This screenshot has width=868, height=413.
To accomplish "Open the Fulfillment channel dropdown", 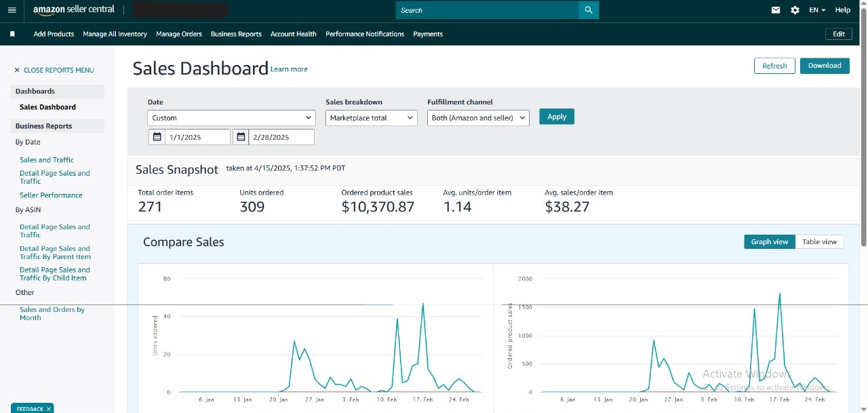I will pyautogui.click(x=478, y=118).
